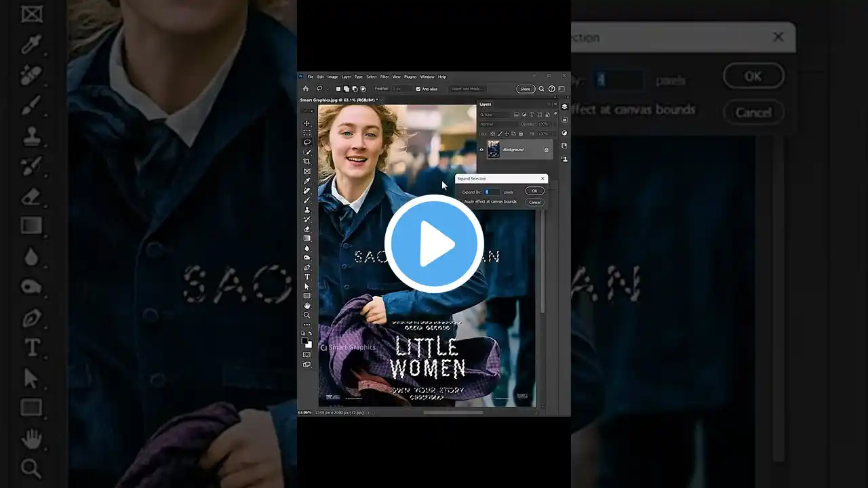Select the Hand tool in the center window

pos(307,306)
